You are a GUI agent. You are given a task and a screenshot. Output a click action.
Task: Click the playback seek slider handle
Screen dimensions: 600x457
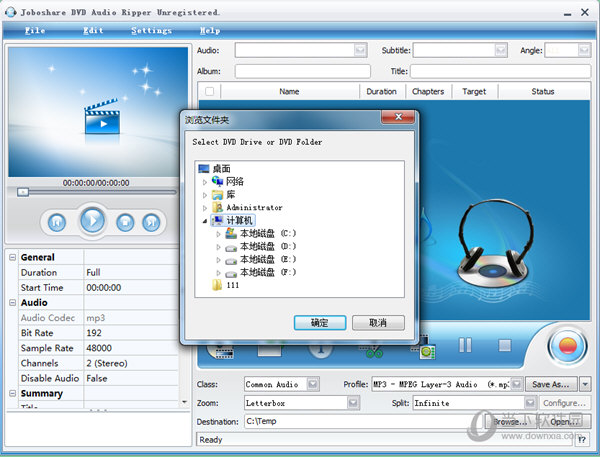pyautogui.click(x=23, y=192)
